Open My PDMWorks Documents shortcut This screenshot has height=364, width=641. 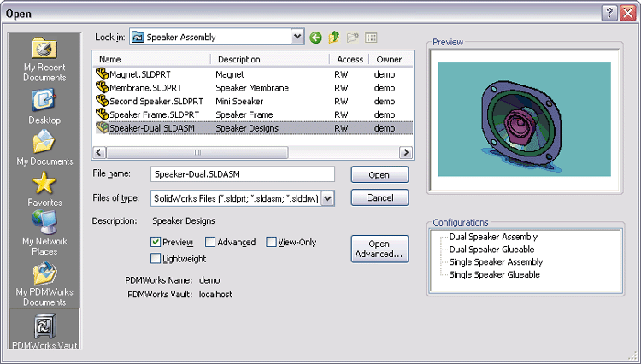[44, 285]
